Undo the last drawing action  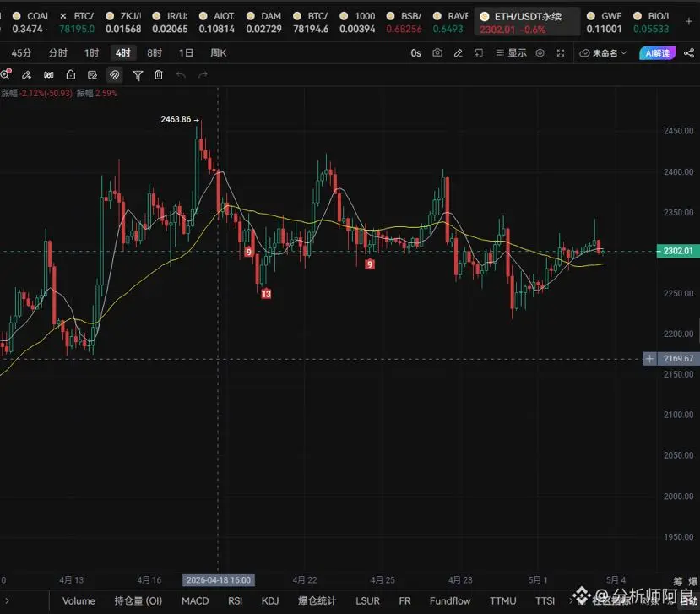pyautogui.click(x=181, y=75)
